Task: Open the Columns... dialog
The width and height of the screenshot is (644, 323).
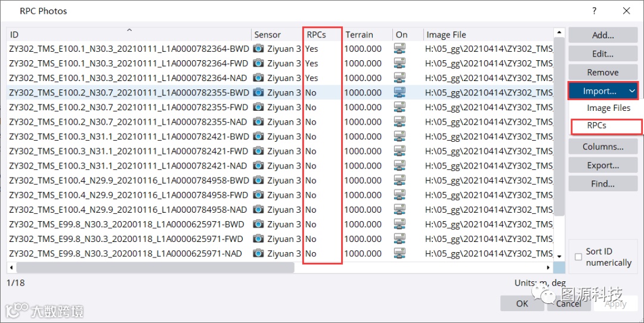Action: click(603, 147)
